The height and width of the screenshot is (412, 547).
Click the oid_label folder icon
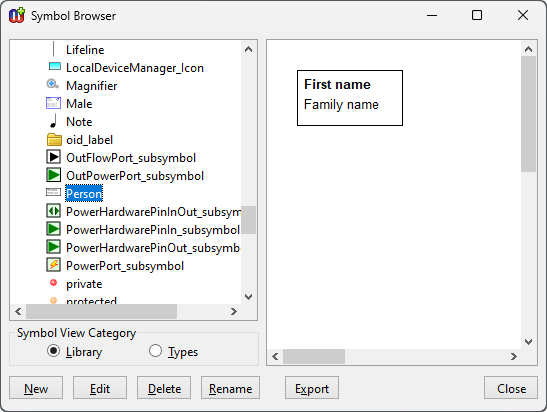tap(54, 139)
